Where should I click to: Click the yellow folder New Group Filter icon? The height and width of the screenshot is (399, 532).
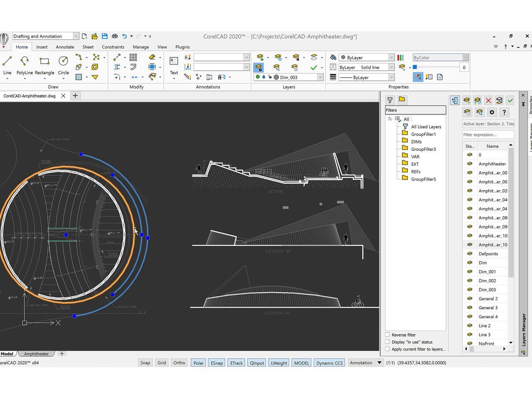[402, 99]
